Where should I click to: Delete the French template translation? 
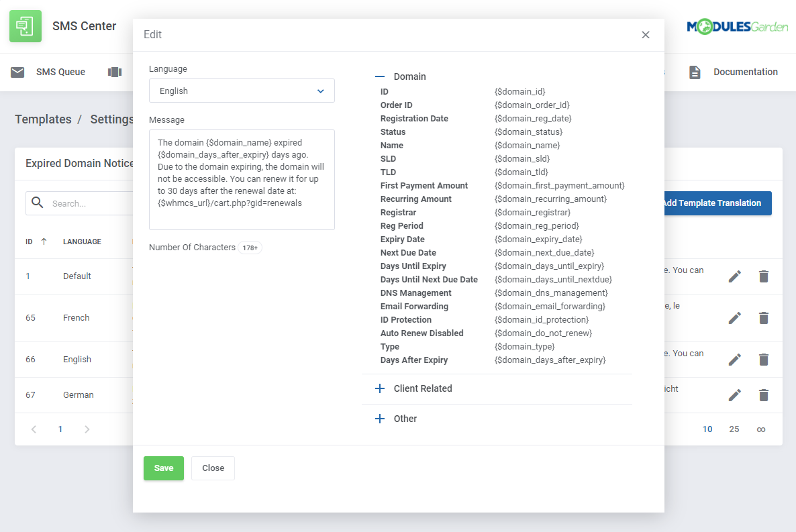click(763, 317)
